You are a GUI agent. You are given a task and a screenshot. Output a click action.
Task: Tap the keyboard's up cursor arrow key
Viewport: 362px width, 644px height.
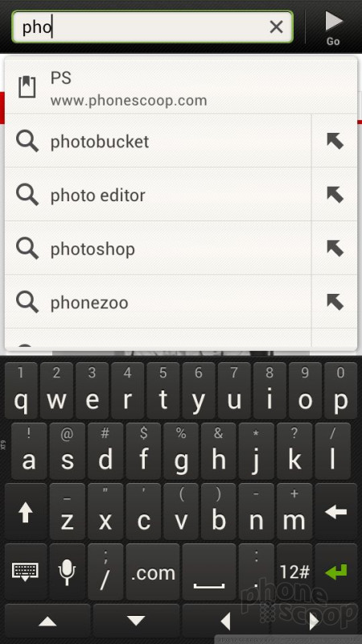pyautogui.click(x=47, y=621)
